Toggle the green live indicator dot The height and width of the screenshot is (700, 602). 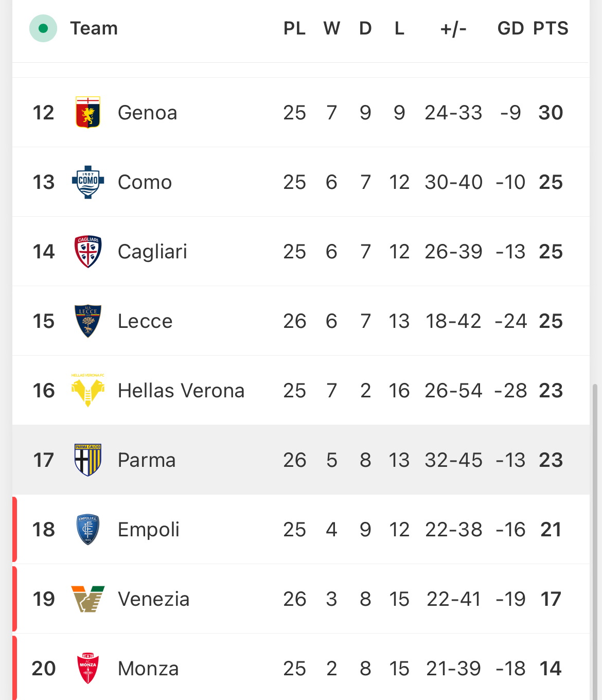(x=43, y=28)
